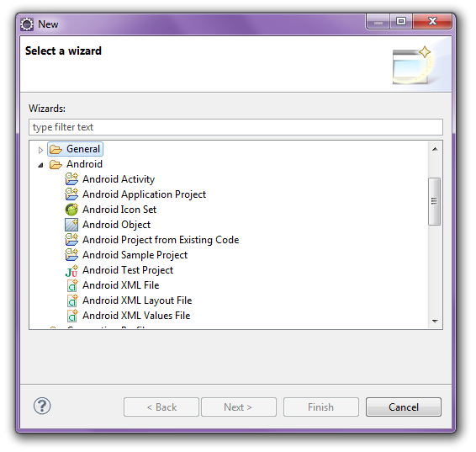Click the Android Project from Existing Code icon

(71, 240)
